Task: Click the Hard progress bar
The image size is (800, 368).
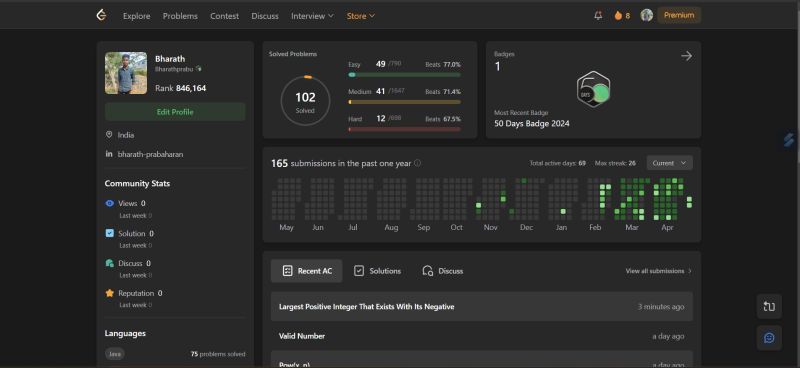Action: coord(404,130)
